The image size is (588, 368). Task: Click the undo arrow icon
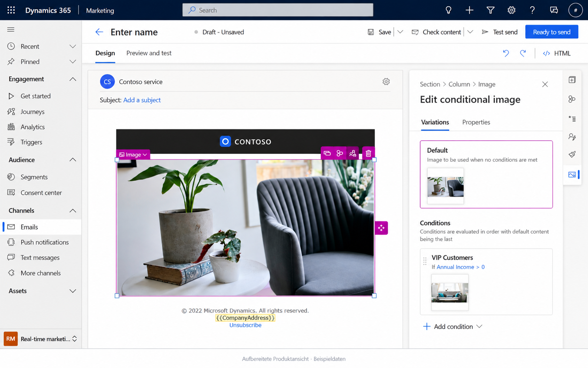[x=506, y=53]
